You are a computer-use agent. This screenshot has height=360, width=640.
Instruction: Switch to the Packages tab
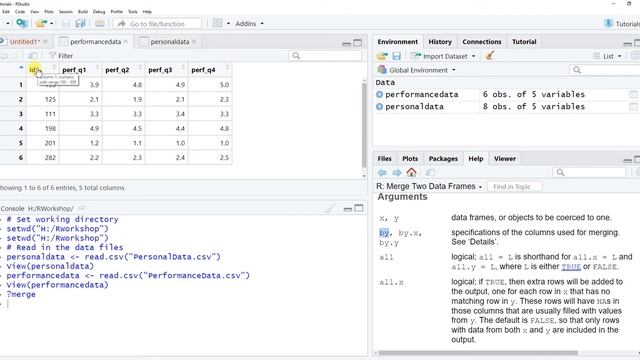pos(443,159)
